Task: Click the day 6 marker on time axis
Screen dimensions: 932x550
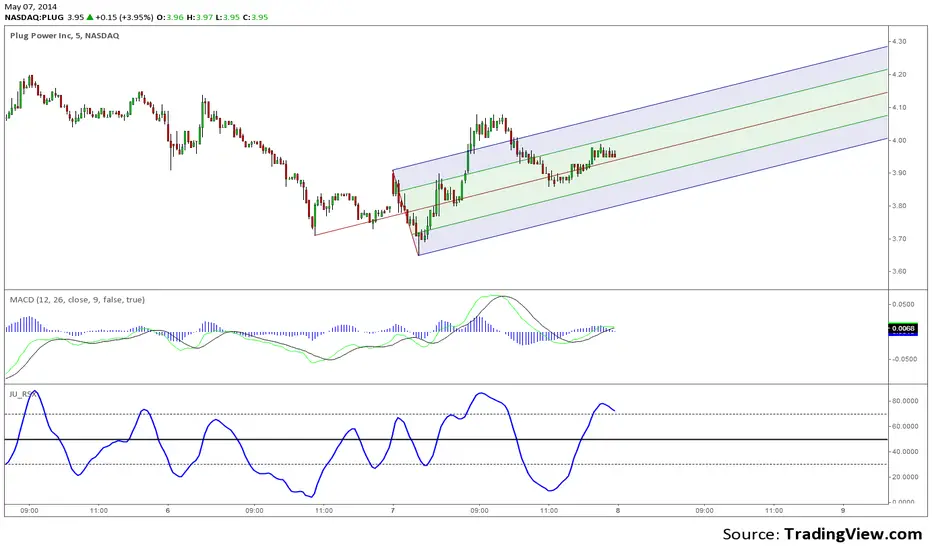Action: (x=168, y=510)
